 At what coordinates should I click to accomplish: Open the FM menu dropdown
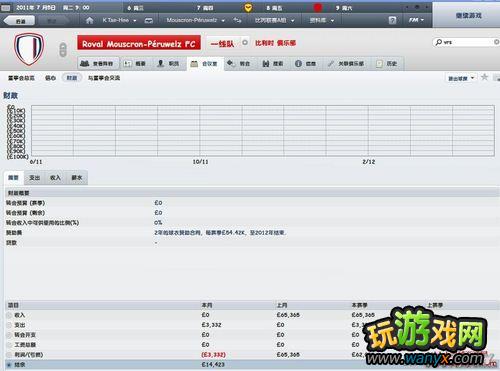point(416,20)
